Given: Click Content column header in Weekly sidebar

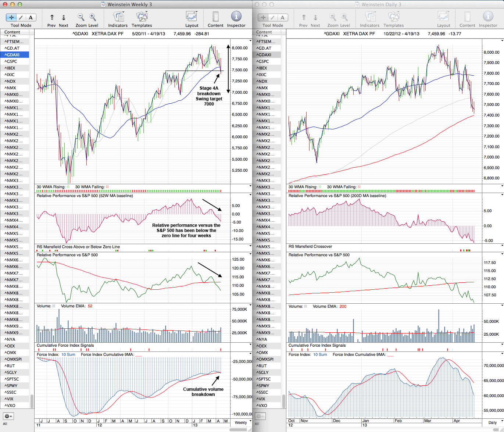Looking at the screenshot, I should tap(15, 32).
